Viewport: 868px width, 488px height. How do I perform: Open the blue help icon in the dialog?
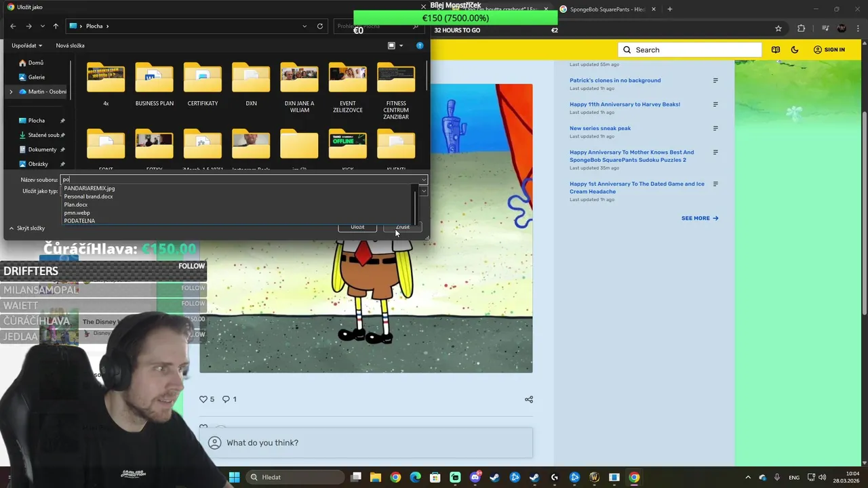click(420, 45)
